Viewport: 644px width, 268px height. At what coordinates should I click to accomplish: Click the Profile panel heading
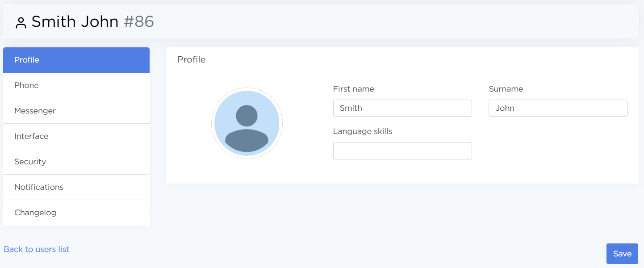tap(191, 60)
